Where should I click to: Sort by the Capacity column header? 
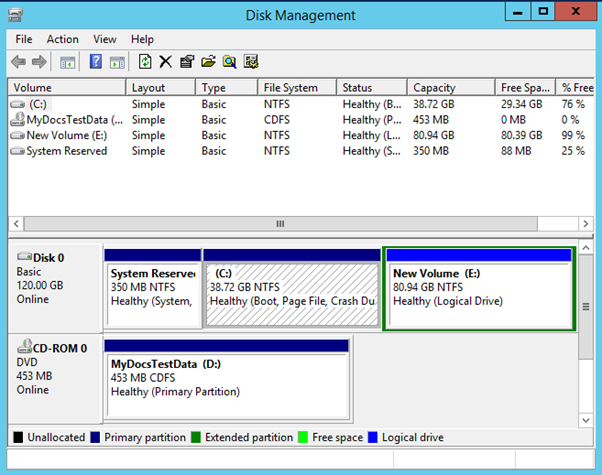(x=451, y=88)
